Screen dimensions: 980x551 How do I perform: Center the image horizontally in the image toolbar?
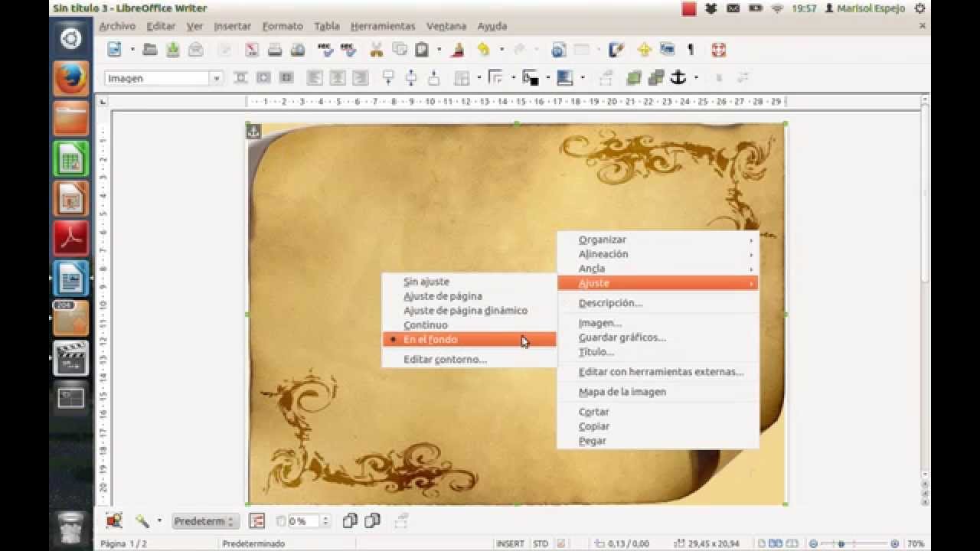click(338, 78)
